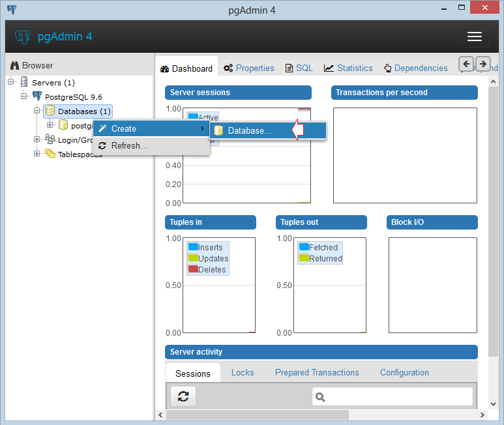Click the Statistics line chart icon
Viewport: 504px width, 425px height.
329,68
